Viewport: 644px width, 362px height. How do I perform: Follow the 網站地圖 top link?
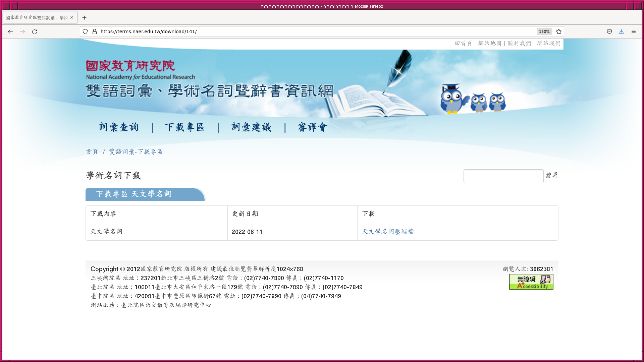[490, 43]
